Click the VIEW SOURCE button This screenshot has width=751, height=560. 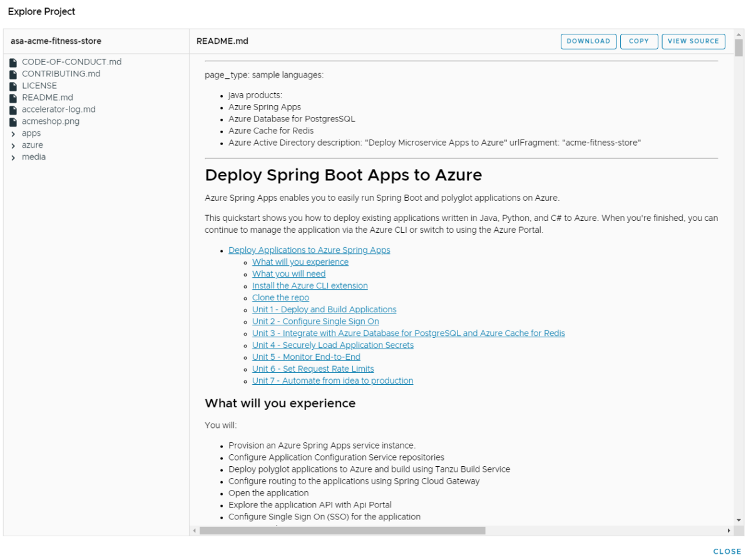(x=693, y=41)
